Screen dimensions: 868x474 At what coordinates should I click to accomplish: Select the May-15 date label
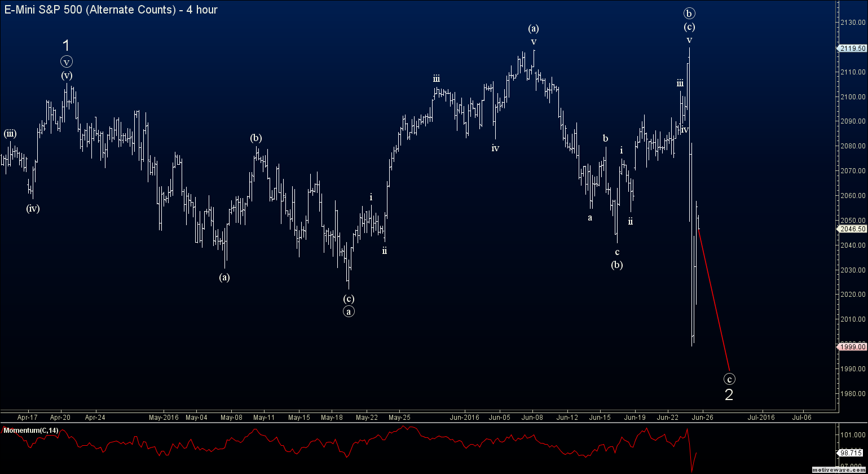coord(298,418)
